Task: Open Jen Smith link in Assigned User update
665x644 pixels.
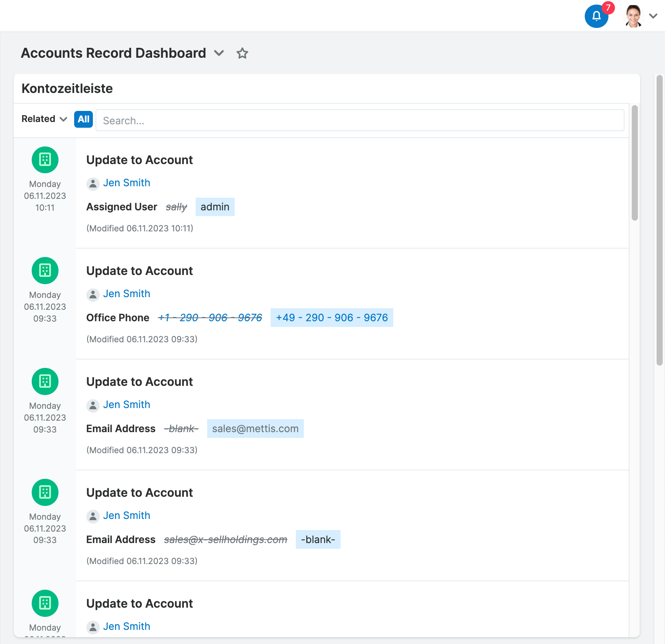Action: pos(127,183)
